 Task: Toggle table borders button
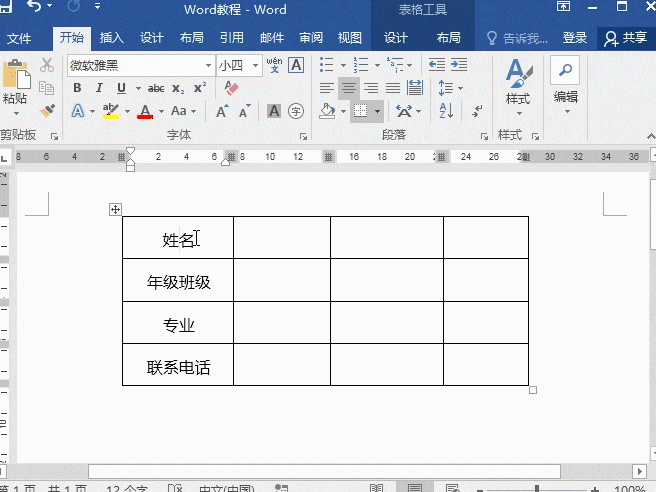[360, 111]
